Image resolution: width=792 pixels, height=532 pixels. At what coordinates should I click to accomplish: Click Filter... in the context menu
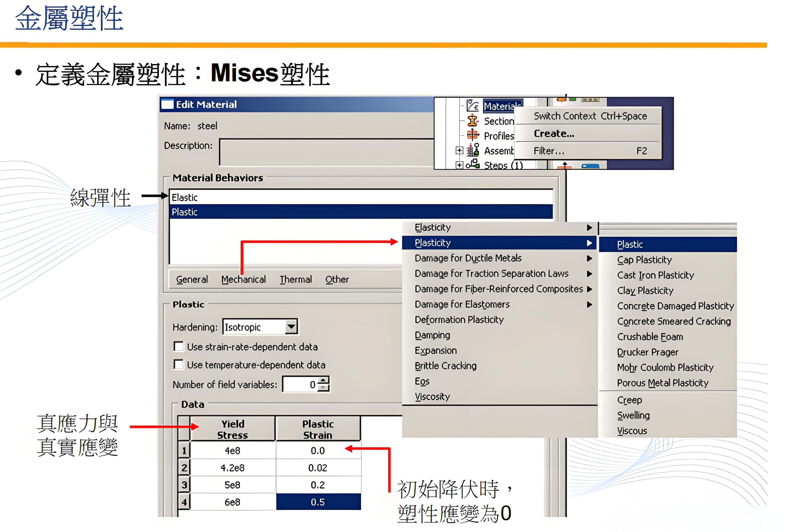(549, 151)
